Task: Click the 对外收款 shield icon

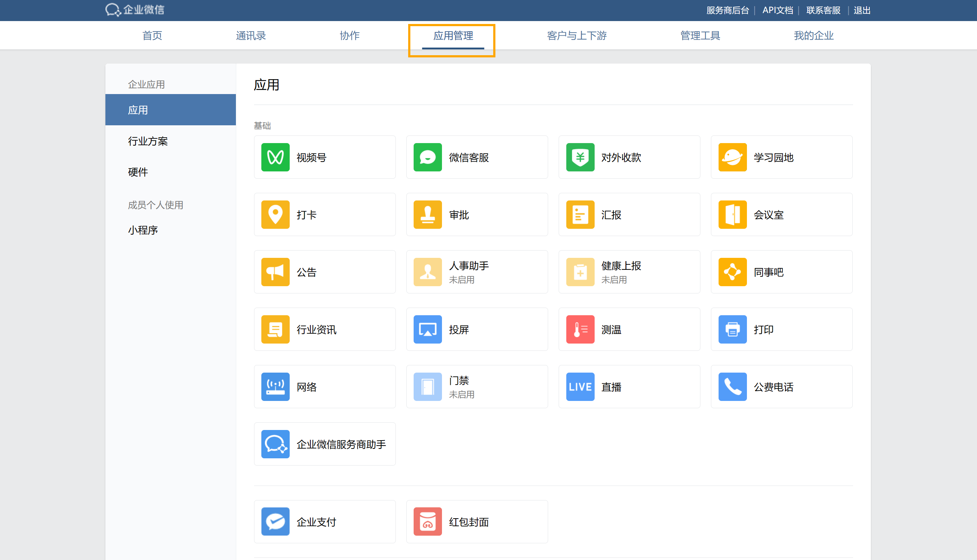Action: tap(580, 157)
